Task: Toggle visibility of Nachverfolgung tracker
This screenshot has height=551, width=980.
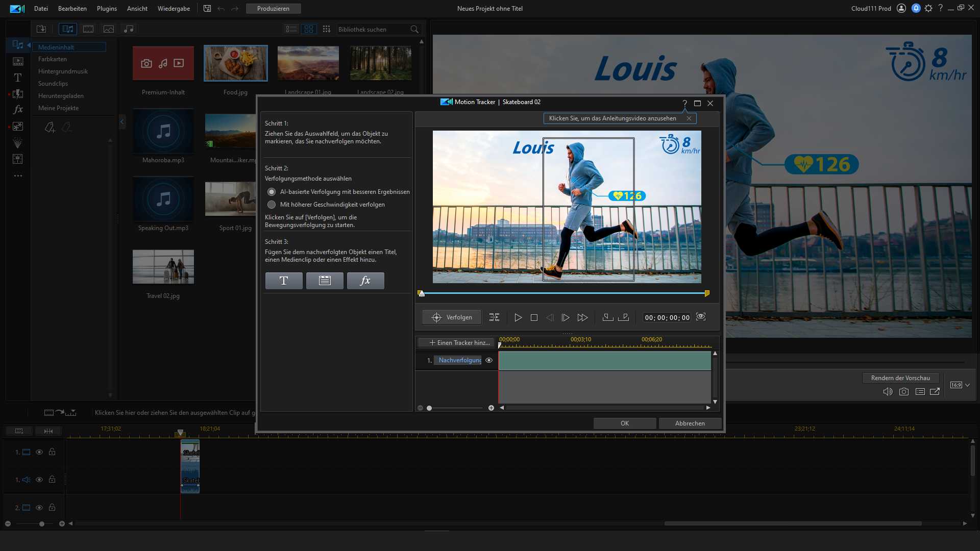Action: point(489,360)
